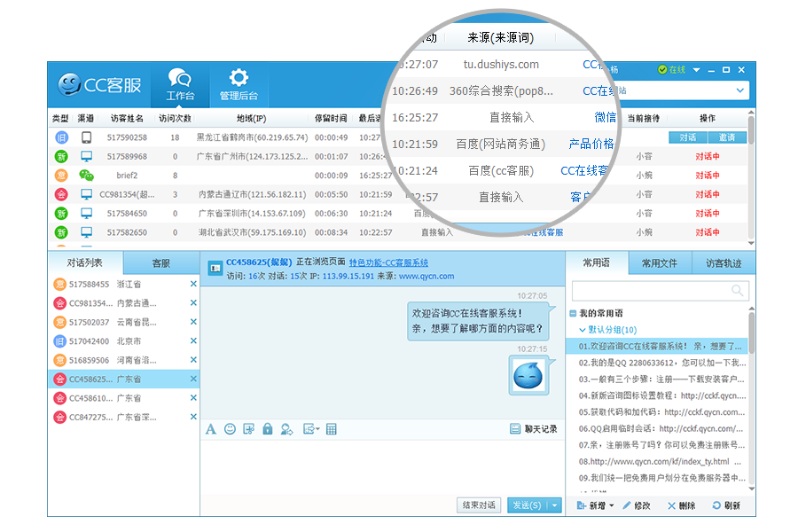Click the magnifier search icon in phrases panel
798x532 pixels.
click(737, 291)
